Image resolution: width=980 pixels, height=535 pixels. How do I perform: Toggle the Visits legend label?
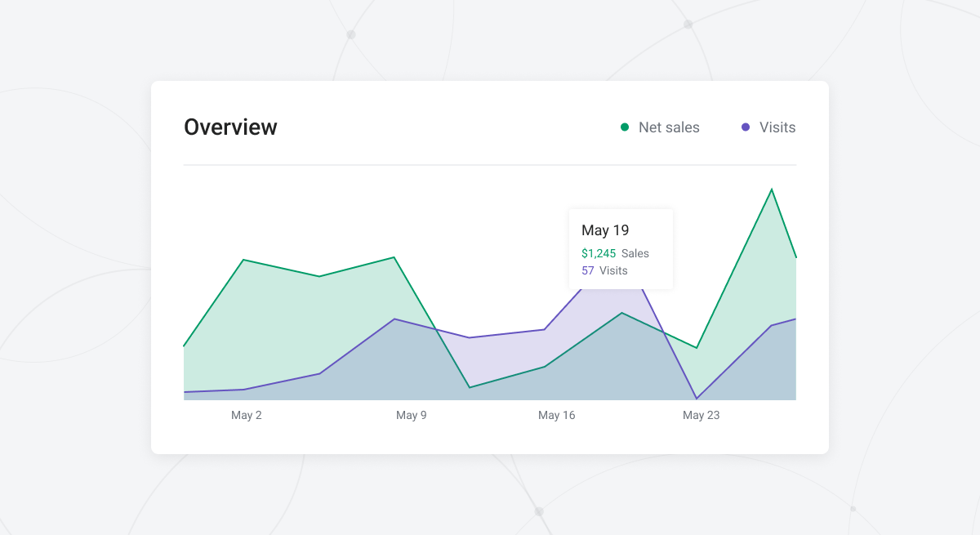pyautogui.click(x=777, y=127)
